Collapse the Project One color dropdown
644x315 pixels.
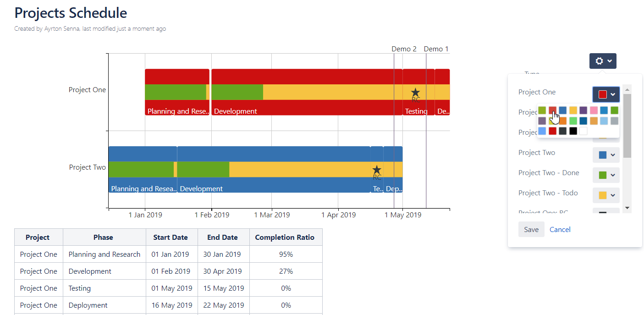606,94
